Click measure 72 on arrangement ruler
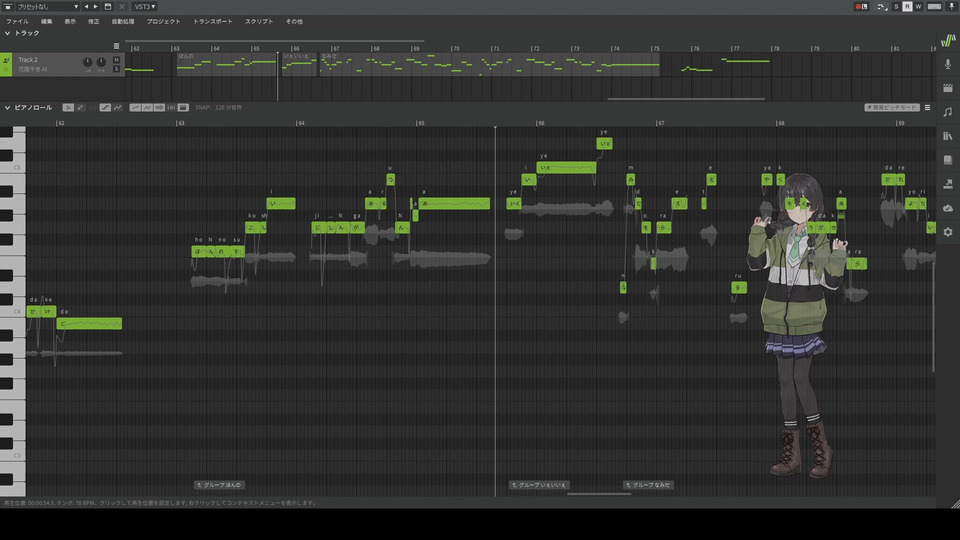 [535, 48]
